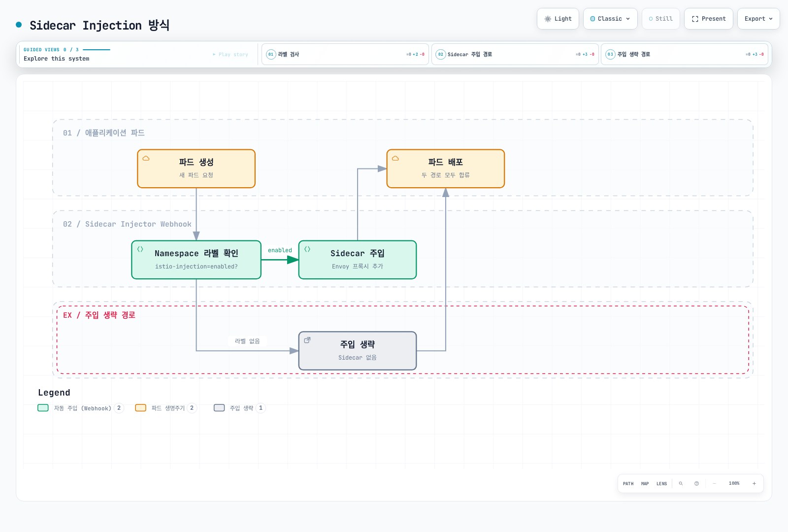Select the 주입 생략 node title
788x532 pixels.
358,344
